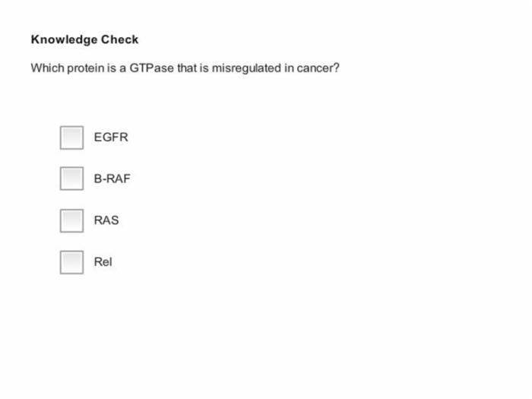Screen dimensions: 532x399
Task: Click the question mark ending the question
Action: click(x=336, y=68)
